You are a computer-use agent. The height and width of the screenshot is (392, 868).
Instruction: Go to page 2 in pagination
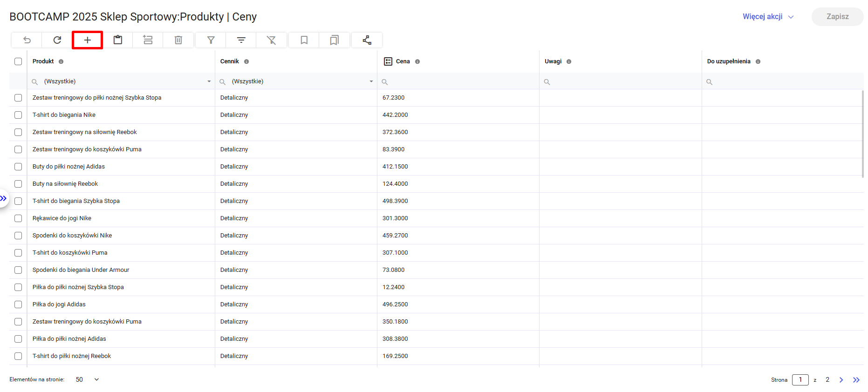coord(827,380)
